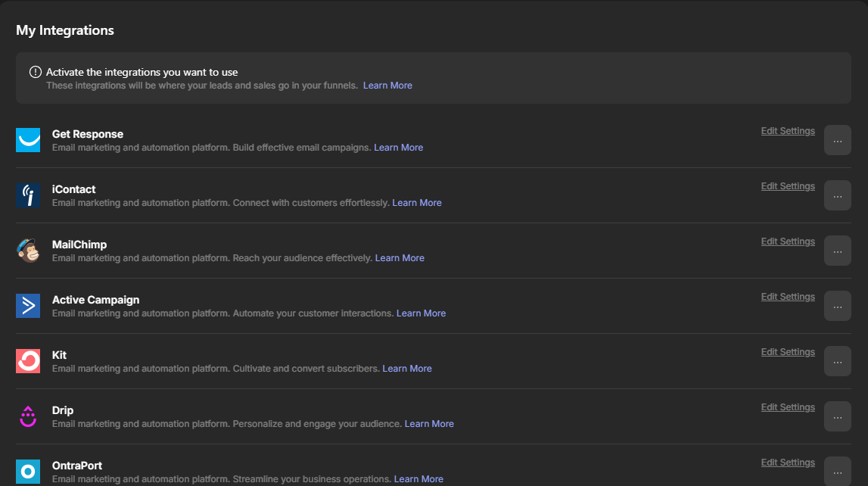868x486 pixels.
Task: Click the OntraPort logo icon
Action: pyautogui.click(x=28, y=471)
